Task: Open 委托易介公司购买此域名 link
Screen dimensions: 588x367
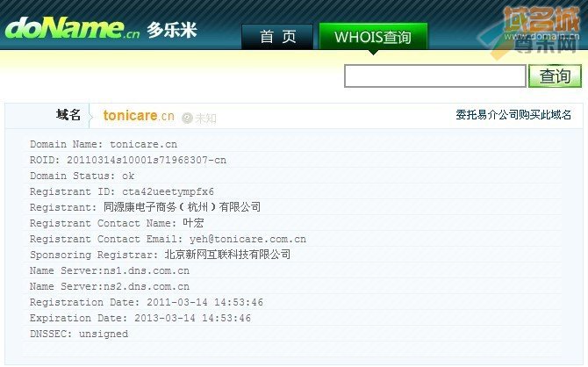Action: 513,114
